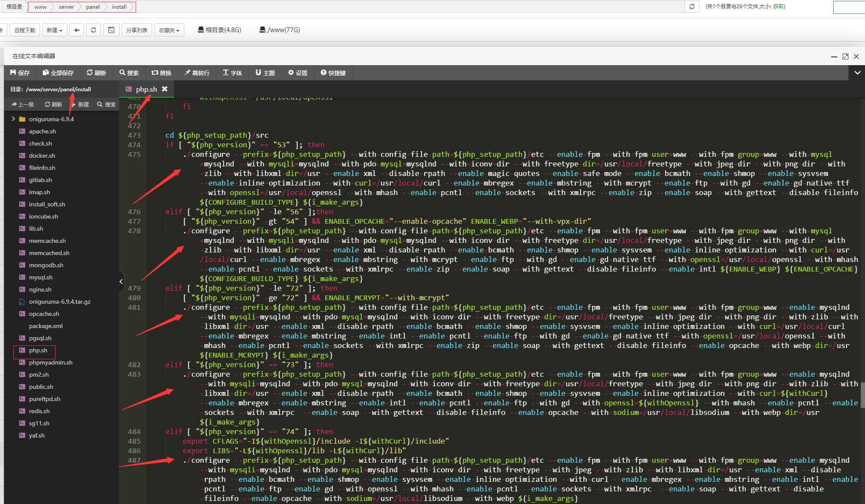This screenshot has width=865, height=504.
Task: Refresh the editor using 刷新 in editor toolbar
Action: click(96, 73)
